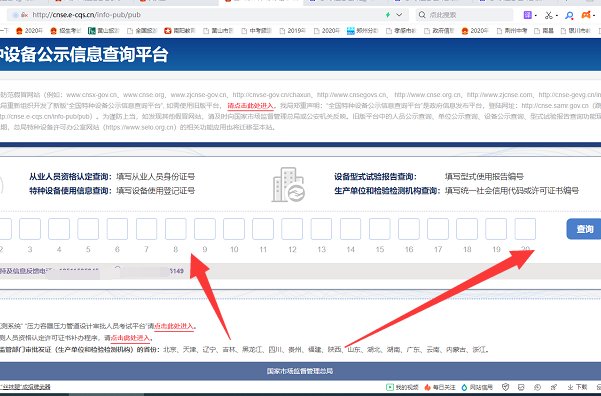Click input box number 17
Screen dimensions: 601x396
438,229
